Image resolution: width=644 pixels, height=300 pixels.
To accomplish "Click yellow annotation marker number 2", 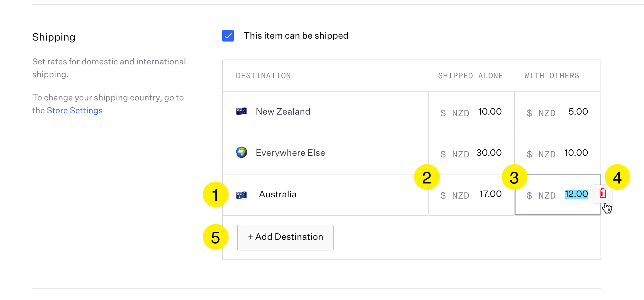I will [x=427, y=177].
